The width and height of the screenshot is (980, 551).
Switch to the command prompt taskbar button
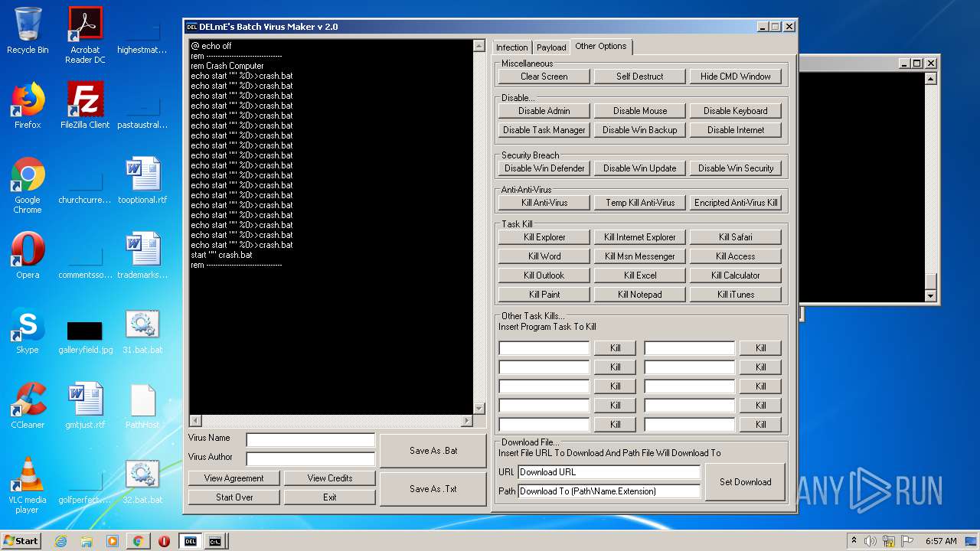(x=216, y=541)
